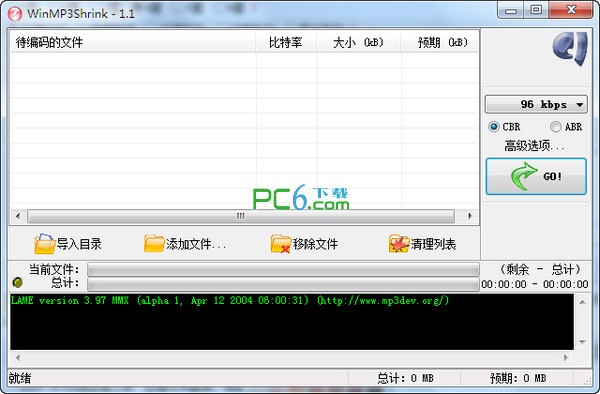Click the add files folder icon

(154, 244)
